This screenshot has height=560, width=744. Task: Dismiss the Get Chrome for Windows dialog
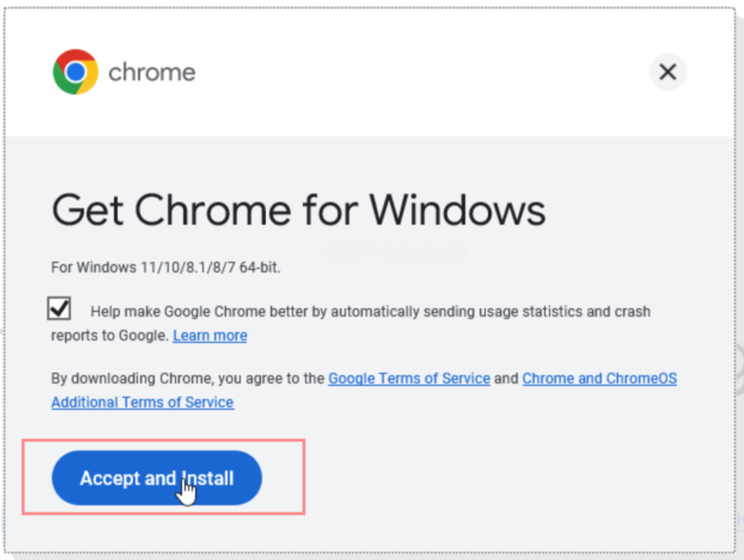(667, 71)
